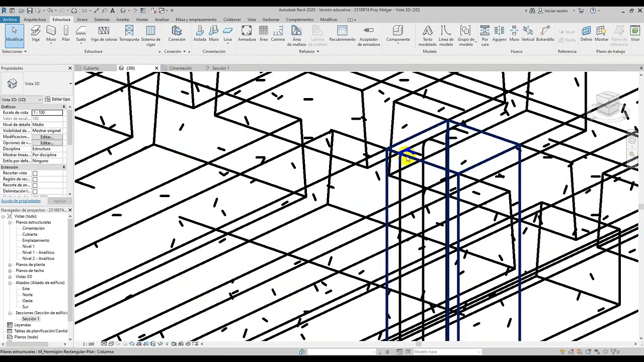Select the Línea de modelo tool

(446, 36)
